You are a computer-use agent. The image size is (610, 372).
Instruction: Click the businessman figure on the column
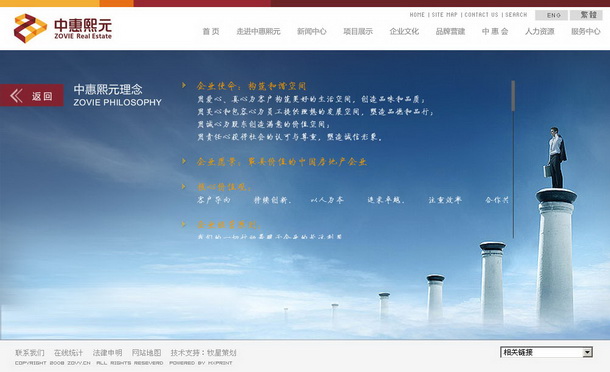[x=556, y=158]
